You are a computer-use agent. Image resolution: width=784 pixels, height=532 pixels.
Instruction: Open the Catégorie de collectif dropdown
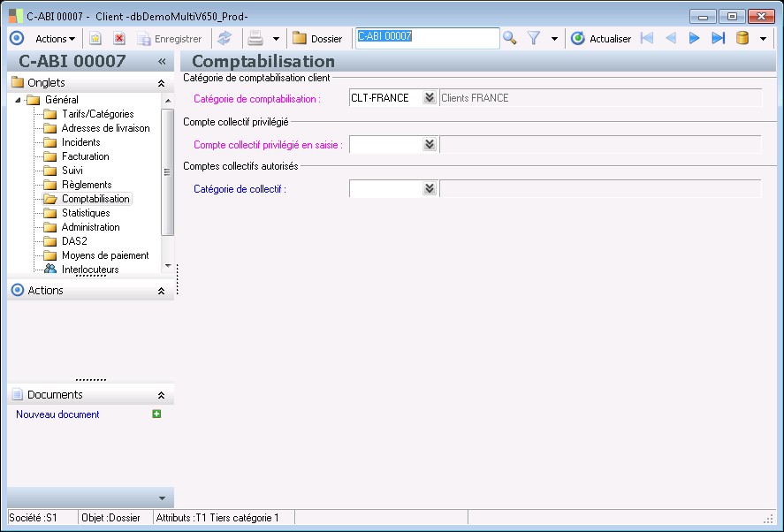click(x=429, y=188)
